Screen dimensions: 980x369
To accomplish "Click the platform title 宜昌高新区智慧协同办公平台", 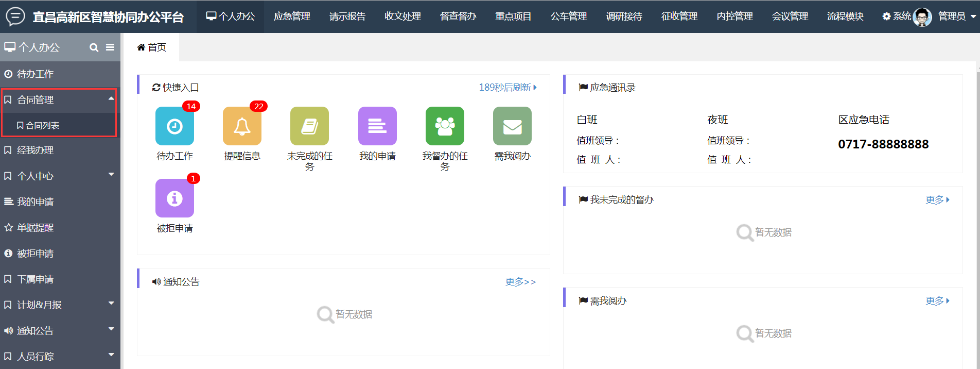I will pos(108,17).
